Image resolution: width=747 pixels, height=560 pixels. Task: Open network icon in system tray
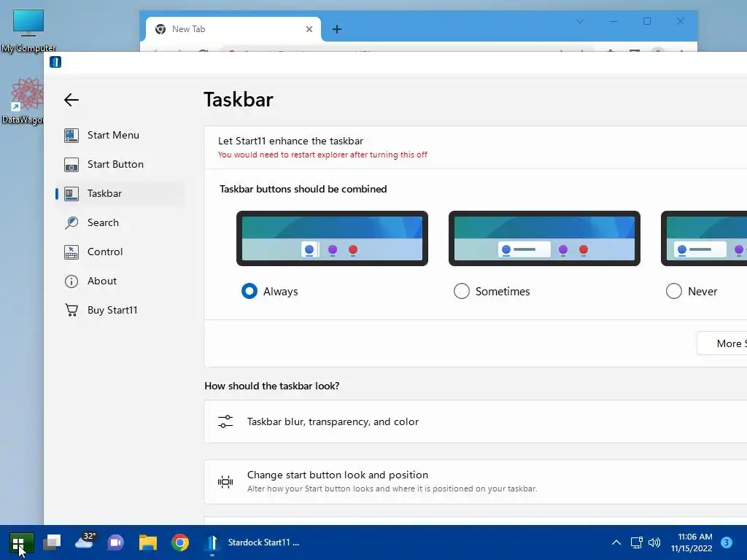[636, 542]
